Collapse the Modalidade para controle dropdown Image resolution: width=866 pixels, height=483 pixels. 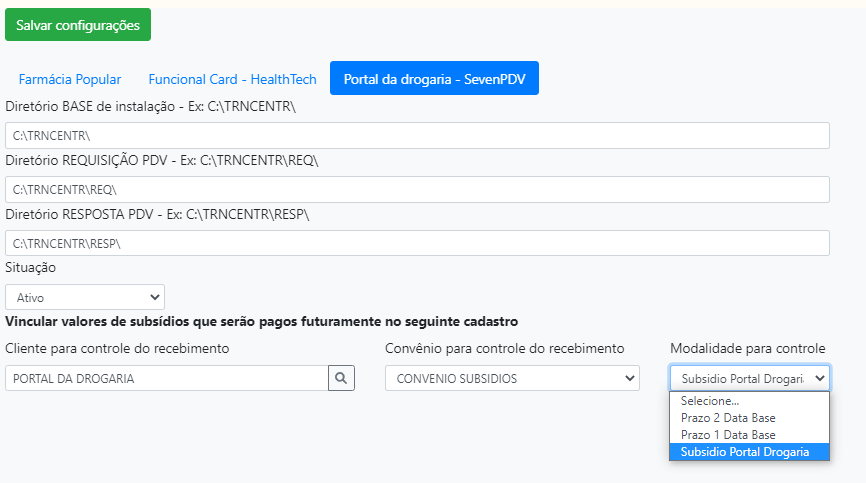point(749,378)
